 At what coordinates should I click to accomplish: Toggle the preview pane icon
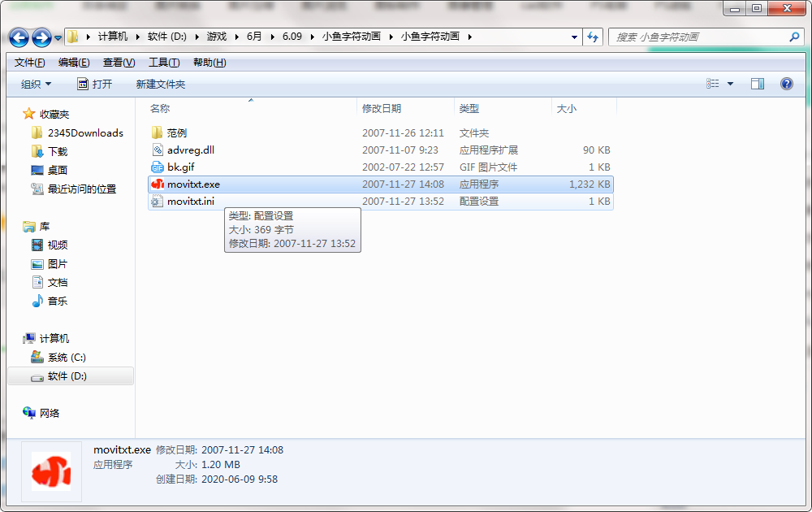757,84
